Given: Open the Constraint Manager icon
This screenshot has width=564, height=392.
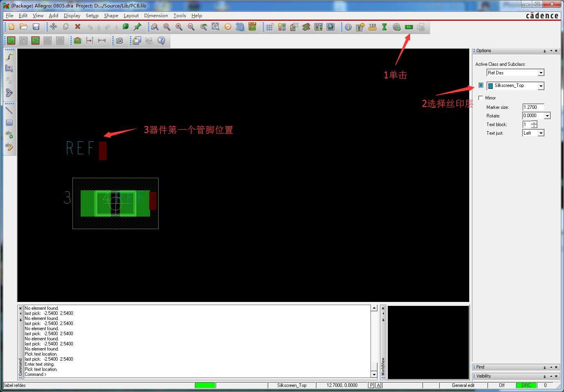Looking at the screenshot, I should tap(318, 27).
